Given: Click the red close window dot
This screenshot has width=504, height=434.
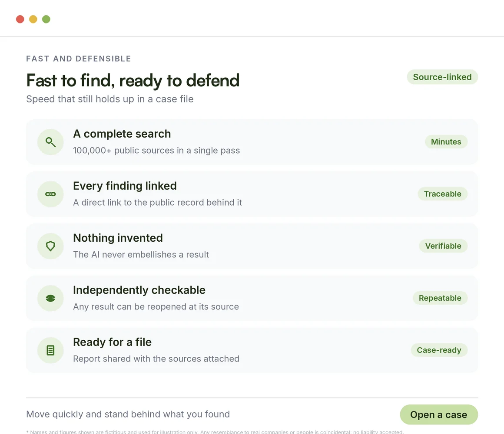Looking at the screenshot, I should tap(20, 19).
